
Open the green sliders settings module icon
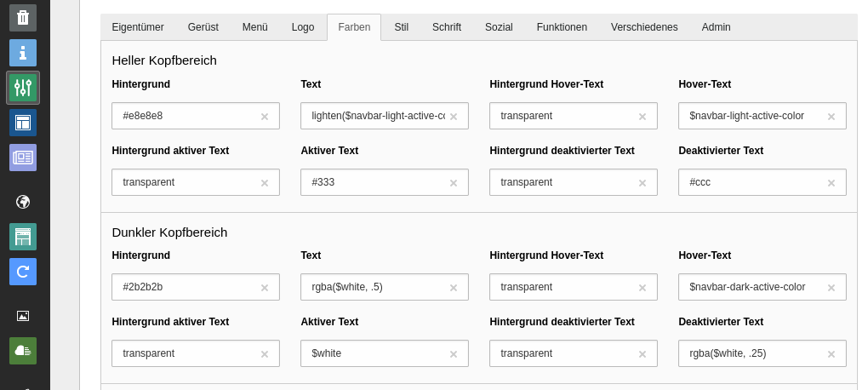[x=23, y=88]
